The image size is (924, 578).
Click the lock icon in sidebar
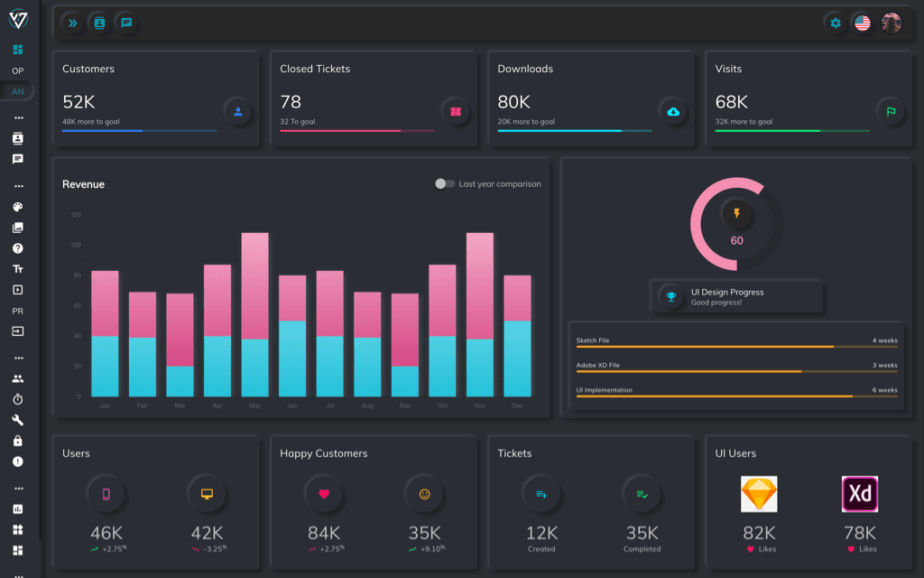point(18,441)
